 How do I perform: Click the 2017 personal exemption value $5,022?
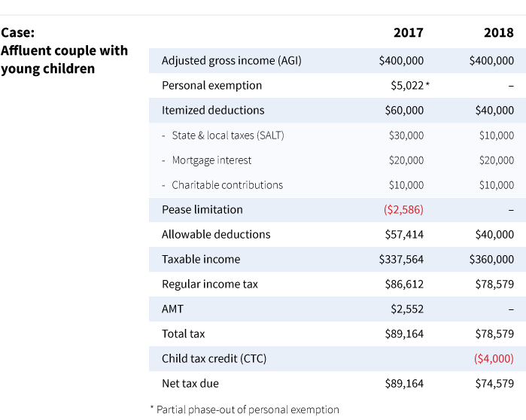pyautogui.click(x=407, y=86)
